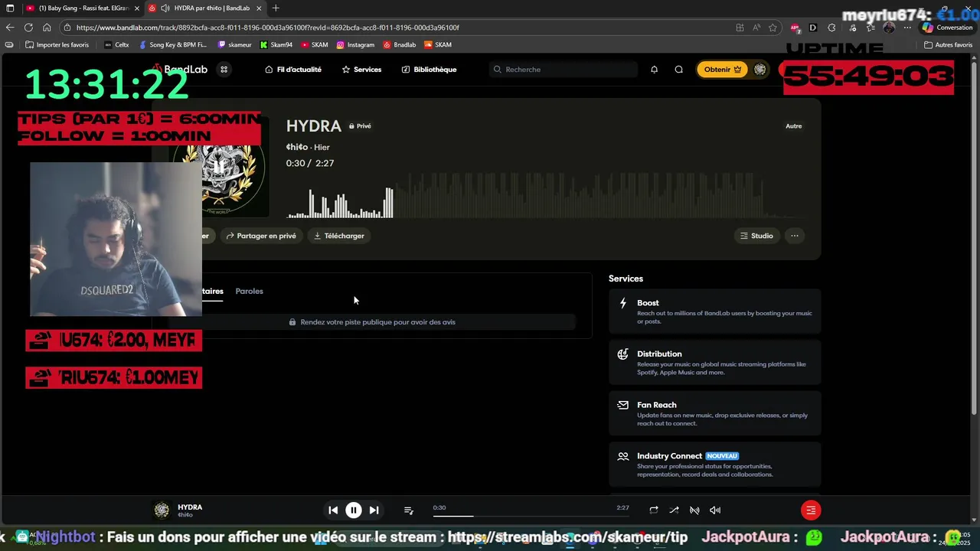Viewport: 980px width, 551px height.
Task: Open the track more options ellipsis
Action: pos(795,236)
